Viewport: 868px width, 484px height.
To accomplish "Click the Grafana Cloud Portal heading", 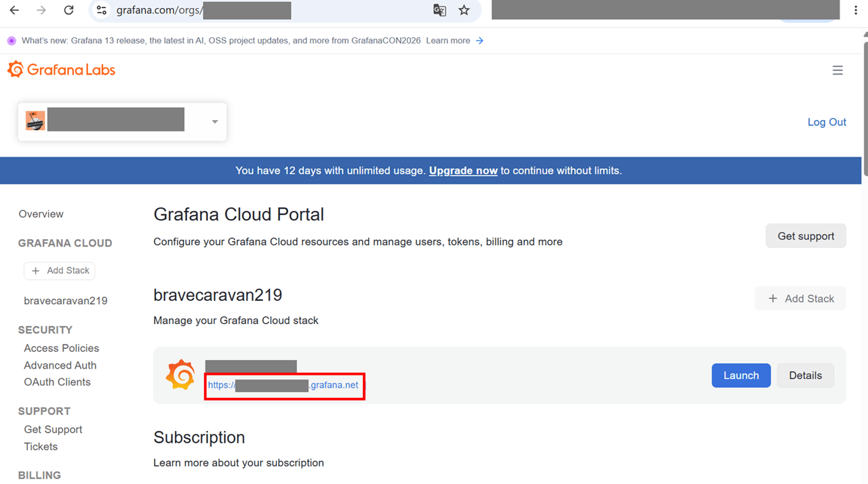I will 239,214.
